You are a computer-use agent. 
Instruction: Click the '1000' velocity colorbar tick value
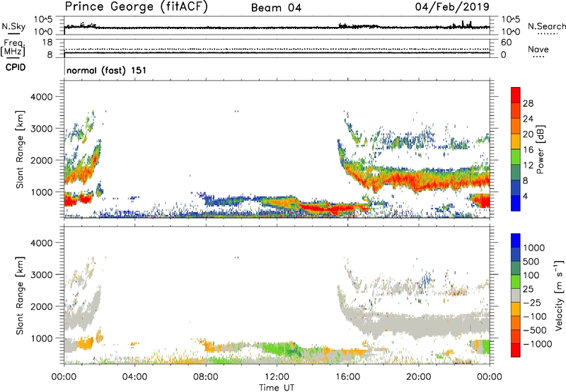pyautogui.click(x=534, y=248)
